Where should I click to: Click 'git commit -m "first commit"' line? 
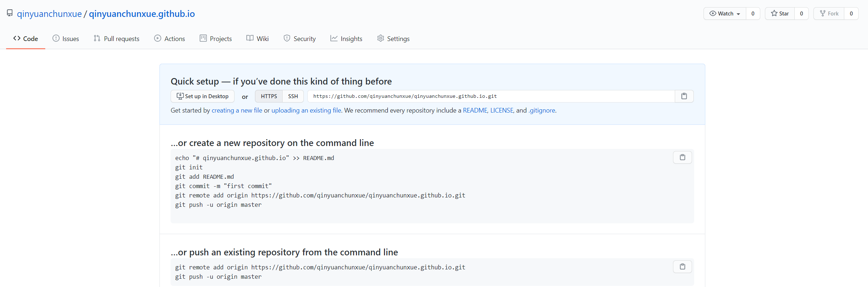pyautogui.click(x=223, y=186)
